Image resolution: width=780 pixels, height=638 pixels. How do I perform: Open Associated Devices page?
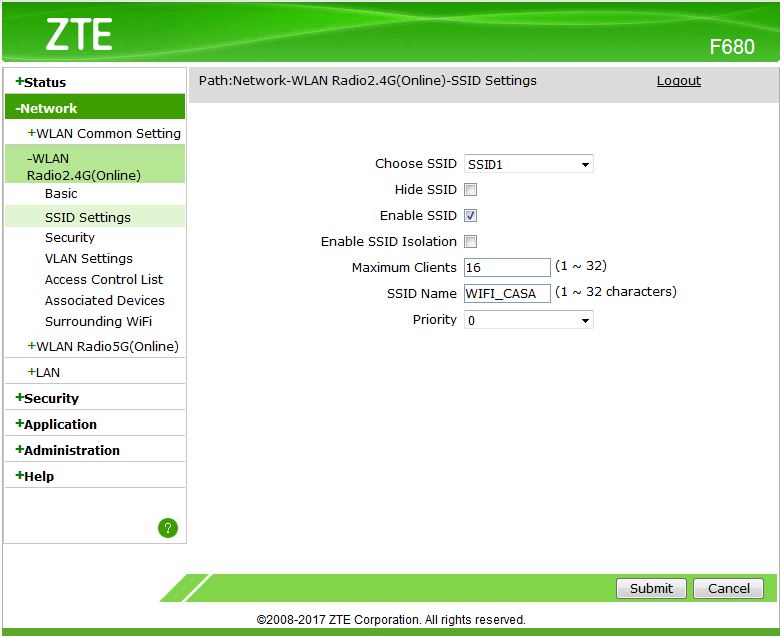pos(104,300)
